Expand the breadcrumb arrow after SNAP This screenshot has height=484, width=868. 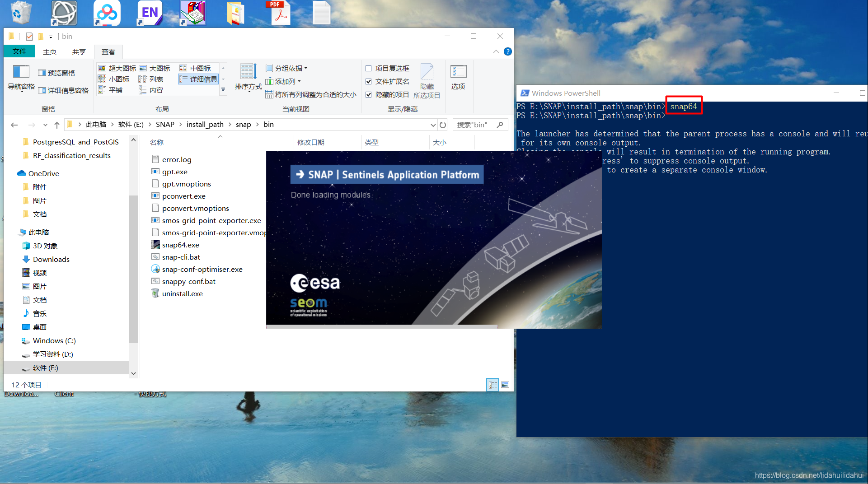(x=181, y=125)
